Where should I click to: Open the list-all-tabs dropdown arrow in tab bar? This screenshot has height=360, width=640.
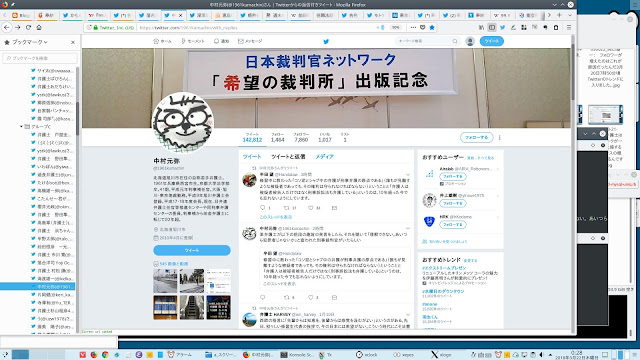point(570,15)
